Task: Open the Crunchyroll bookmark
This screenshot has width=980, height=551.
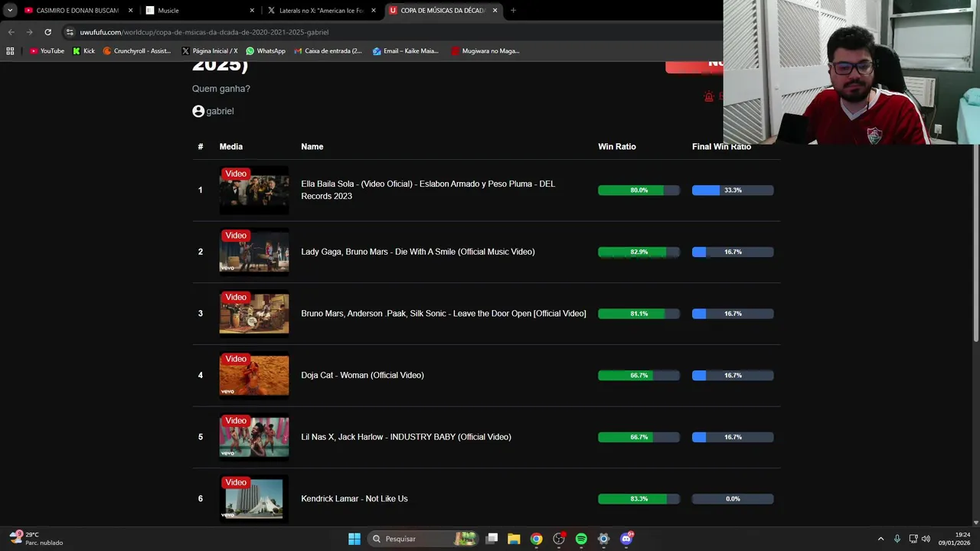Action: pos(137,51)
